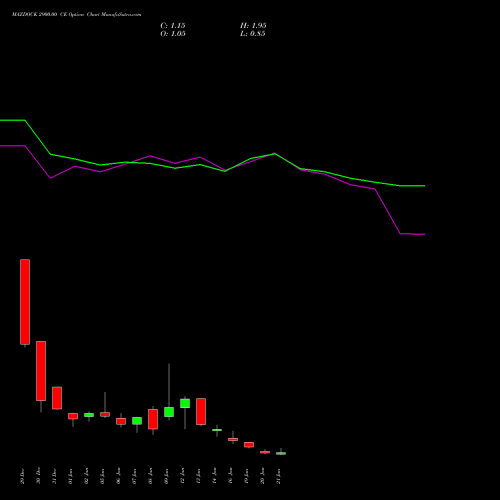Click the green candle with the tallest wick

click(169, 412)
